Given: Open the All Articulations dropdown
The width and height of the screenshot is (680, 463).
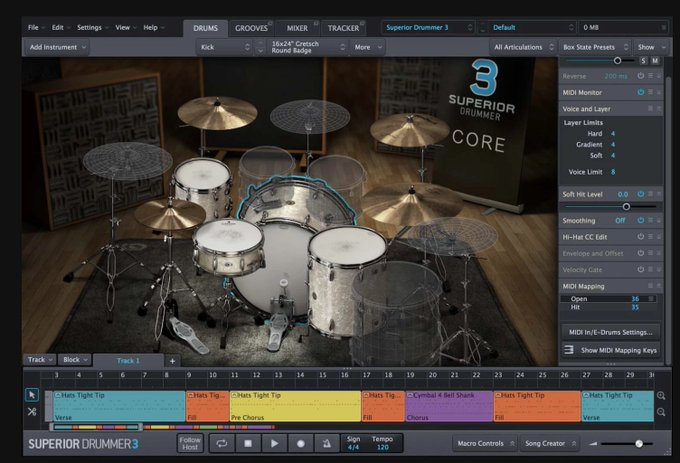Looking at the screenshot, I should pyautogui.click(x=523, y=47).
